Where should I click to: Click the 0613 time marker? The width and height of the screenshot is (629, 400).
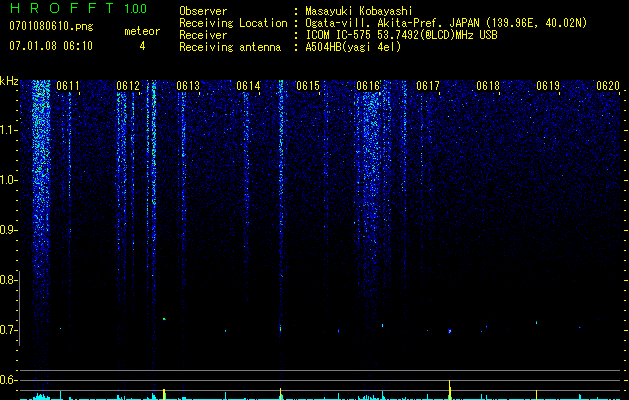coord(188,86)
